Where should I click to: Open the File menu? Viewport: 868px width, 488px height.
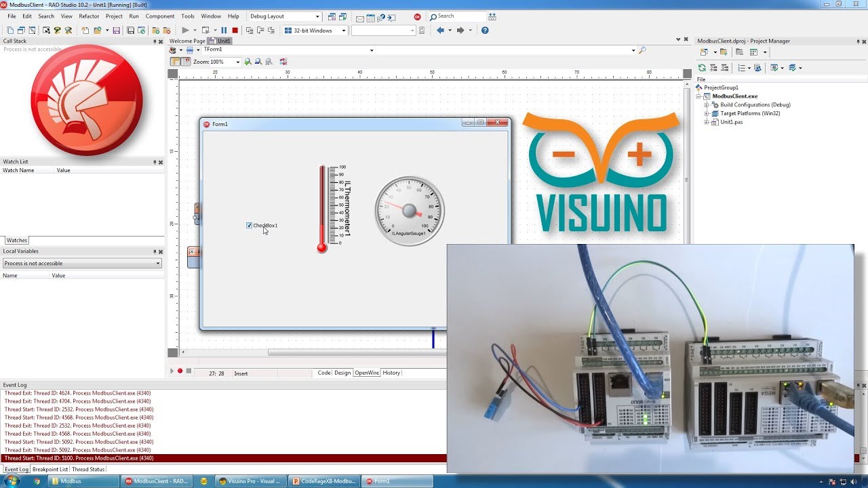12,16
